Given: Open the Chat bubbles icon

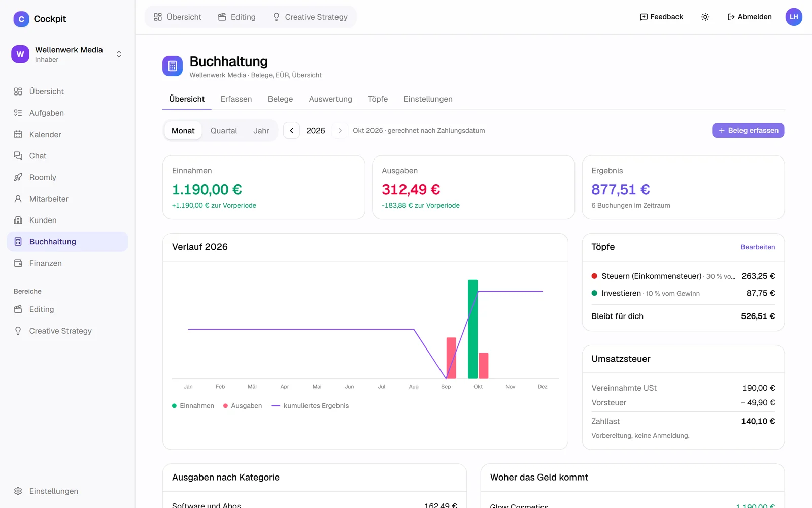Looking at the screenshot, I should 18,155.
